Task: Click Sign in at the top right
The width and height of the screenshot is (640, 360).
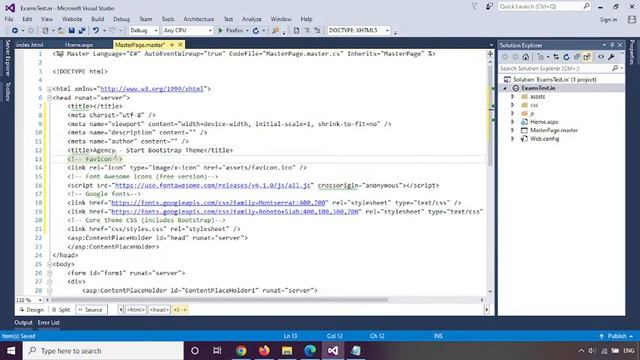Action: tap(608, 20)
